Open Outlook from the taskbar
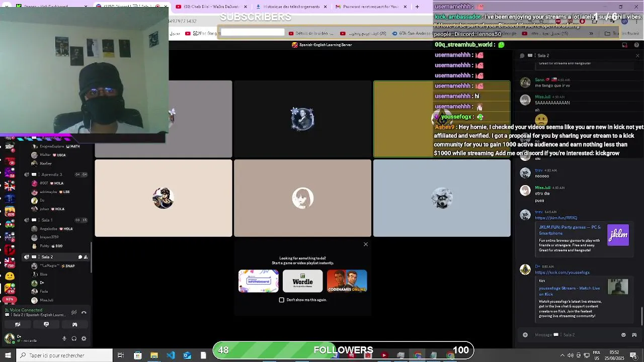Image resolution: width=644 pixels, height=362 pixels. pos(187,355)
